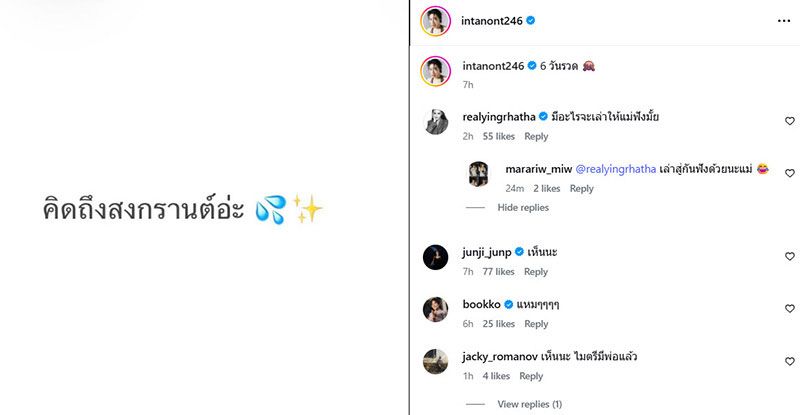
Task: Reply to bookko's comment
Action: coord(536,324)
